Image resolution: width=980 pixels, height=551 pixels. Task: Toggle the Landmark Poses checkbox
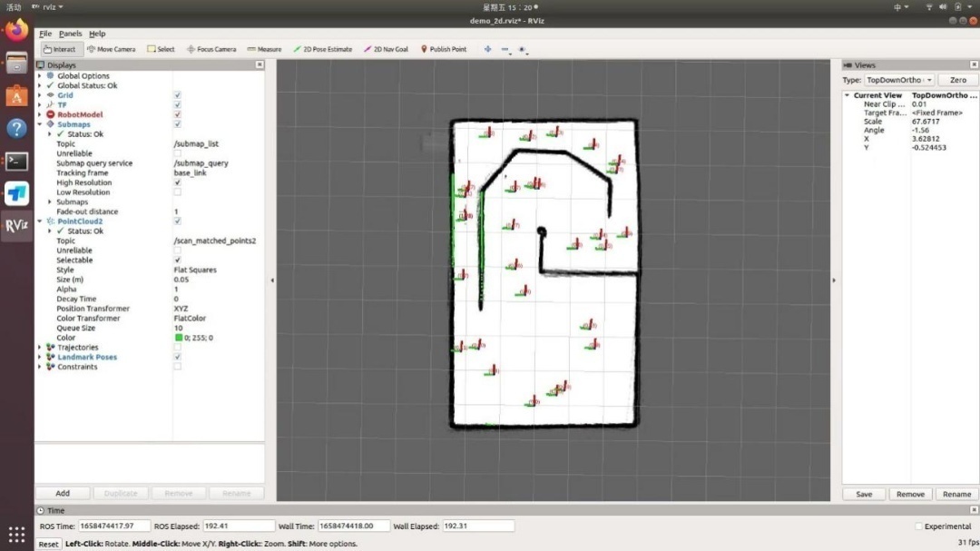(x=177, y=357)
